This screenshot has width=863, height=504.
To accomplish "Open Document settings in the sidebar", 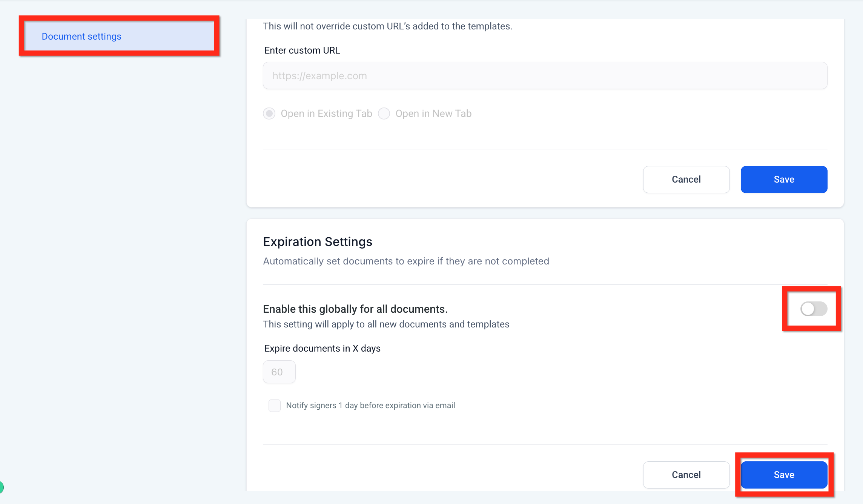I will pyautogui.click(x=81, y=36).
